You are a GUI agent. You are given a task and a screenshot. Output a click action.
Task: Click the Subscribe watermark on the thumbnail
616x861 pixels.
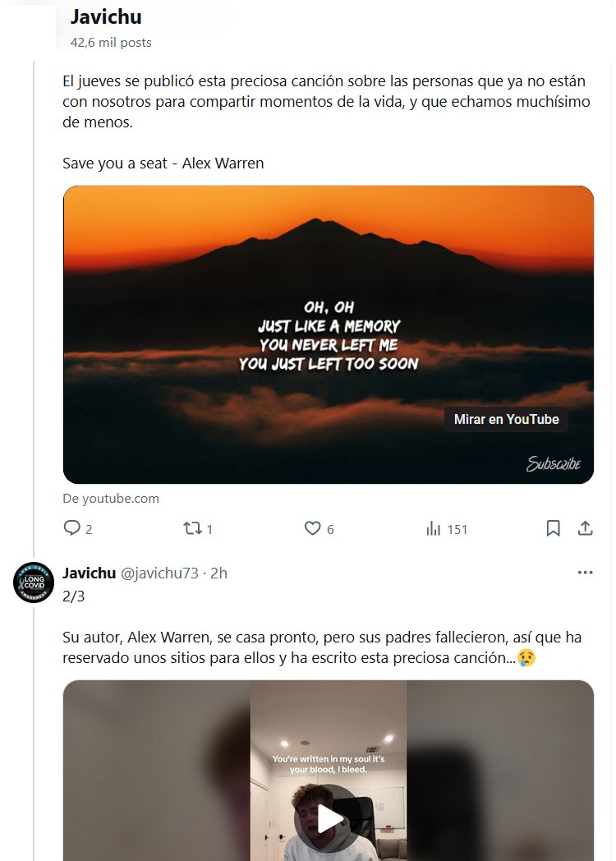pyautogui.click(x=553, y=464)
